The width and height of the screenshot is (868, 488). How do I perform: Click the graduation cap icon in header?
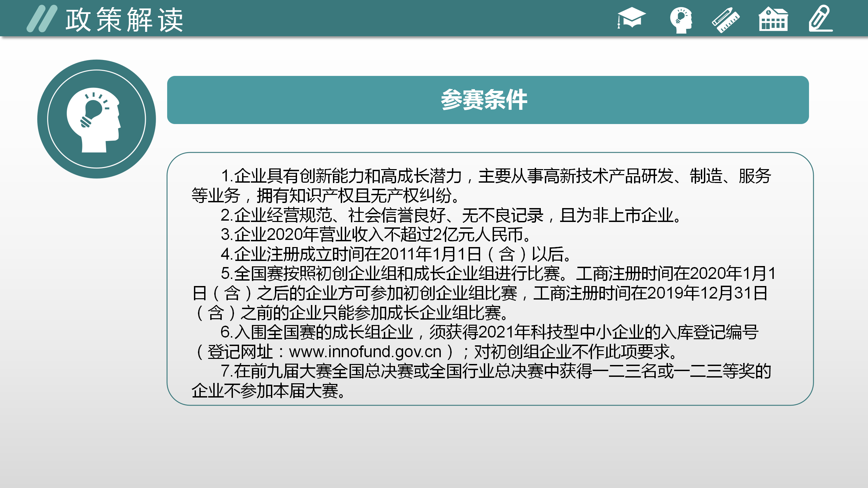click(631, 18)
